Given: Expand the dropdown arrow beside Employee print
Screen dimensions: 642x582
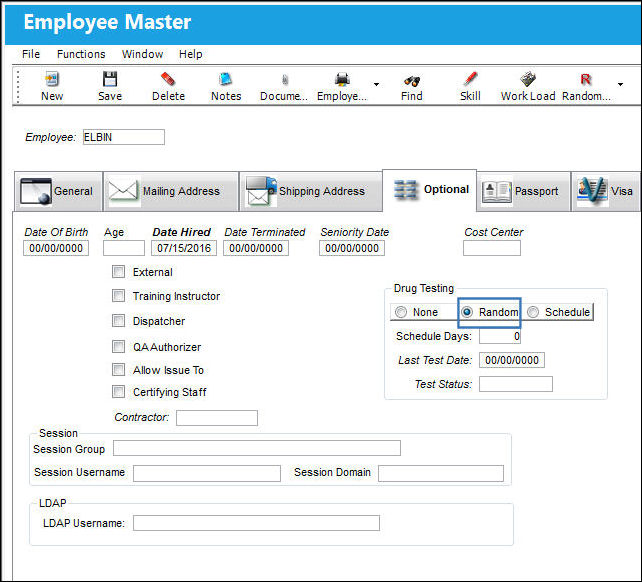Looking at the screenshot, I should (376, 84).
